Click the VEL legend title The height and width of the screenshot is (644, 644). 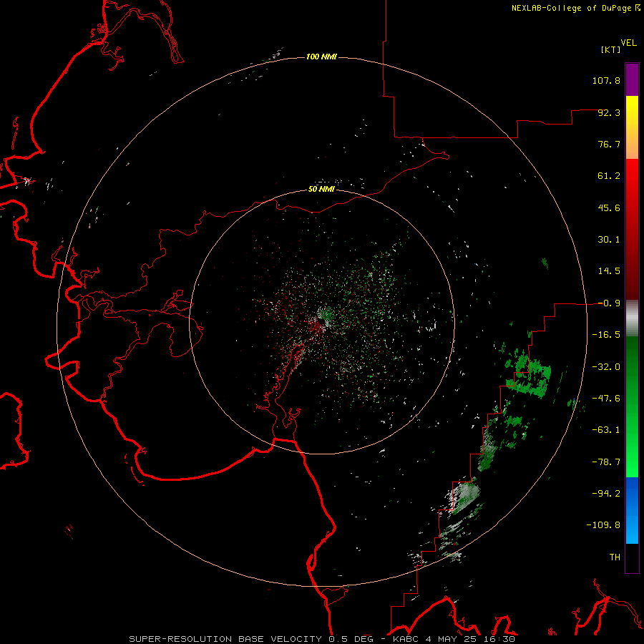pyautogui.click(x=629, y=42)
